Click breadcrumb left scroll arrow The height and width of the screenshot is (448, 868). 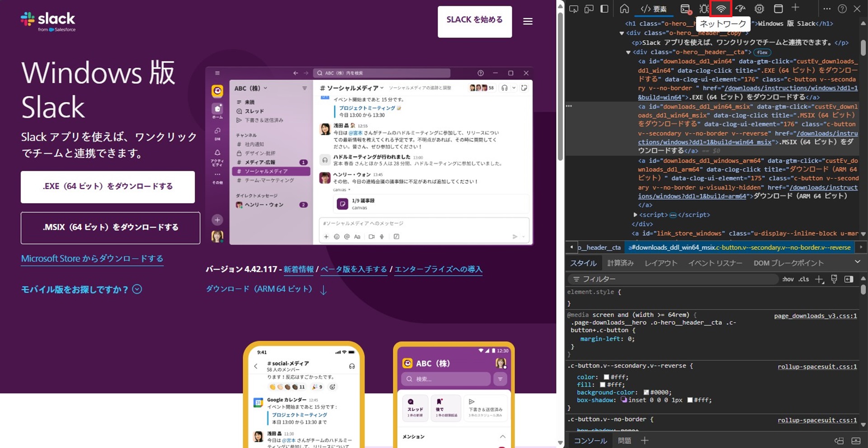pyautogui.click(x=571, y=247)
